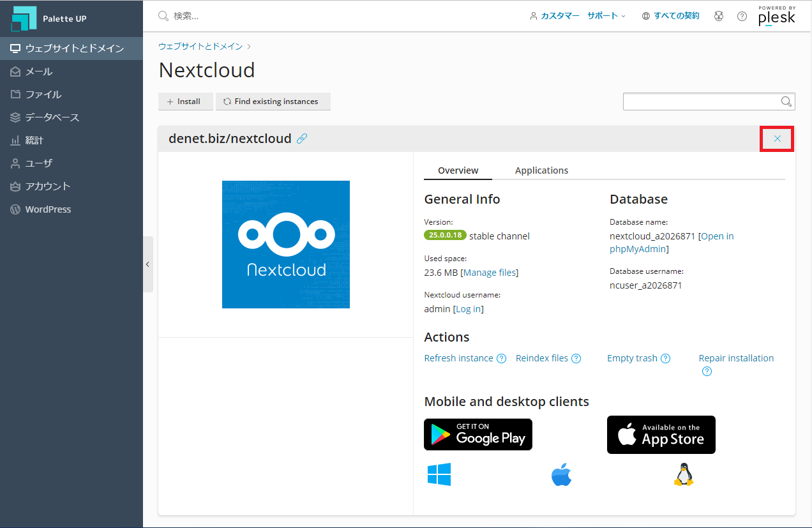Open ユーザ section in sidebar
812x528 pixels.
pyautogui.click(x=71, y=163)
